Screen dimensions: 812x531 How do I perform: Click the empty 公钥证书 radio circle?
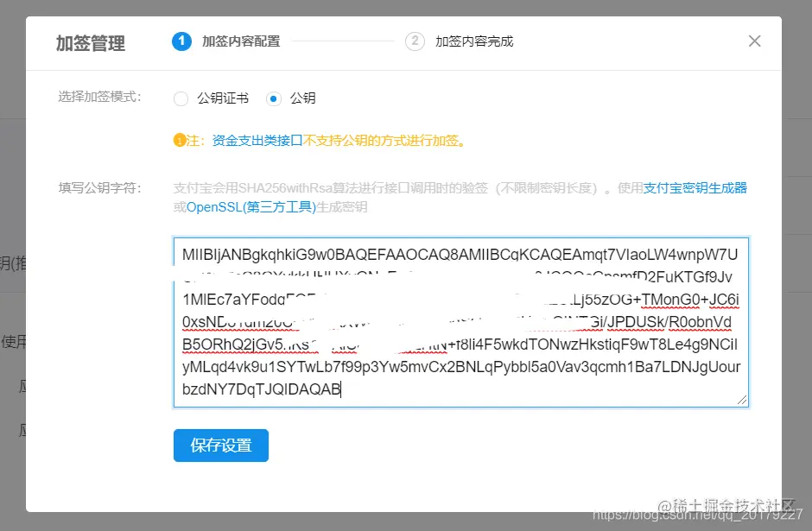click(x=181, y=98)
